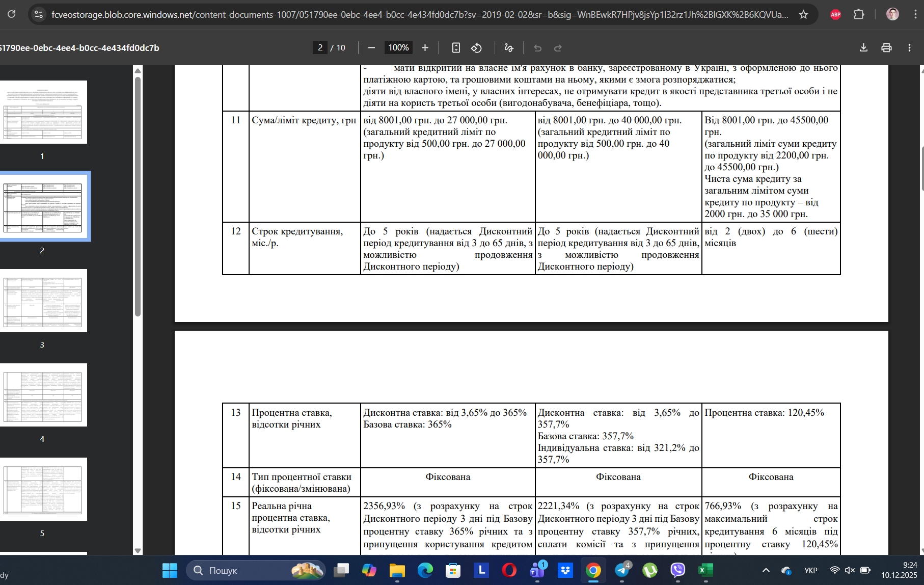Undo the last PDF annotation

537,47
